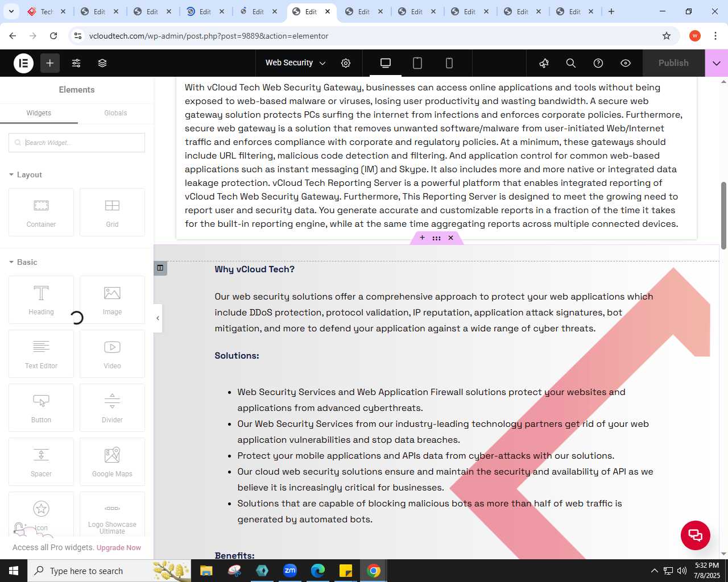The height and width of the screenshot is (582, 728).
Task: Select the Logo Showcase Ultimate widget
Action: point(112,514)
